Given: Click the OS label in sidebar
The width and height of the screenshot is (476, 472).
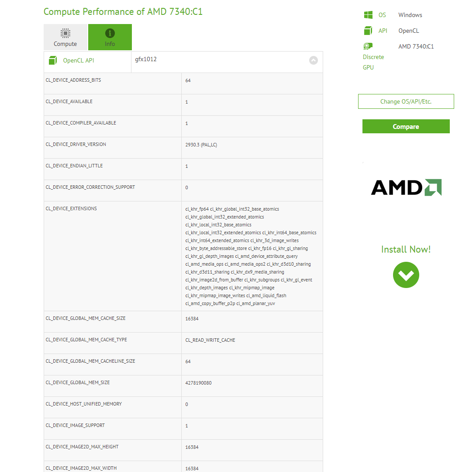Looking at the screenshot, I should point(382,15).
